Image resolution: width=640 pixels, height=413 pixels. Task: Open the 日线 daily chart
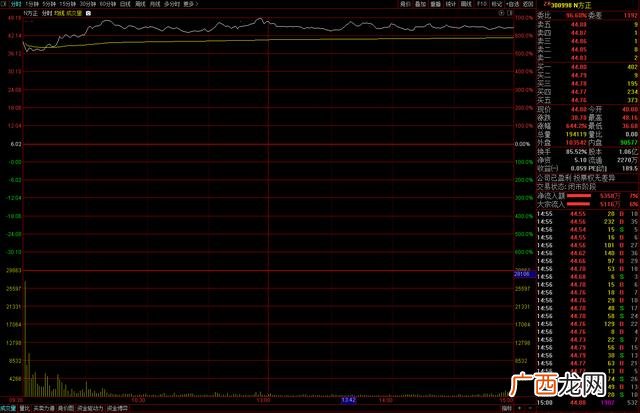125,4
